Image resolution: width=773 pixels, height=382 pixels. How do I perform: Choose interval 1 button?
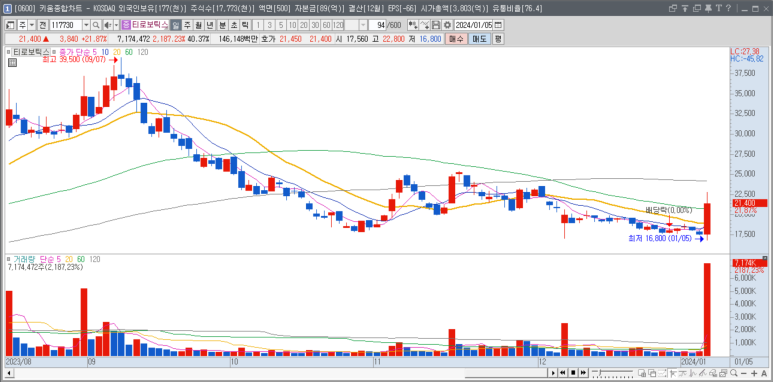click(x=258, y=25)
